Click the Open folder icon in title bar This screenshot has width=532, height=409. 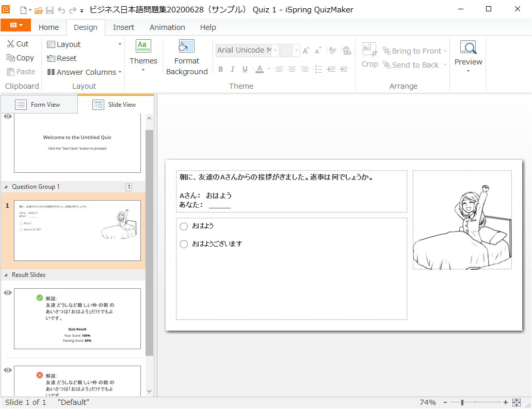(x=38, y=10)
